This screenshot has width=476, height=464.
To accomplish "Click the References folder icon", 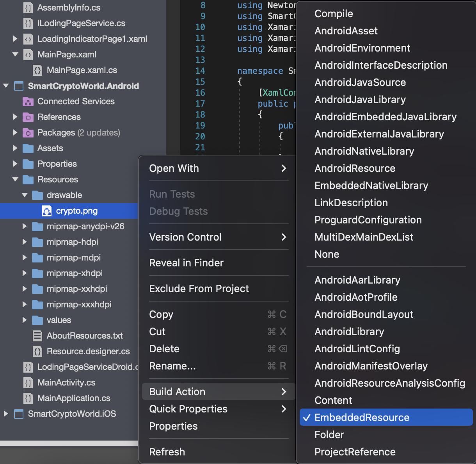I will point(28,117).
